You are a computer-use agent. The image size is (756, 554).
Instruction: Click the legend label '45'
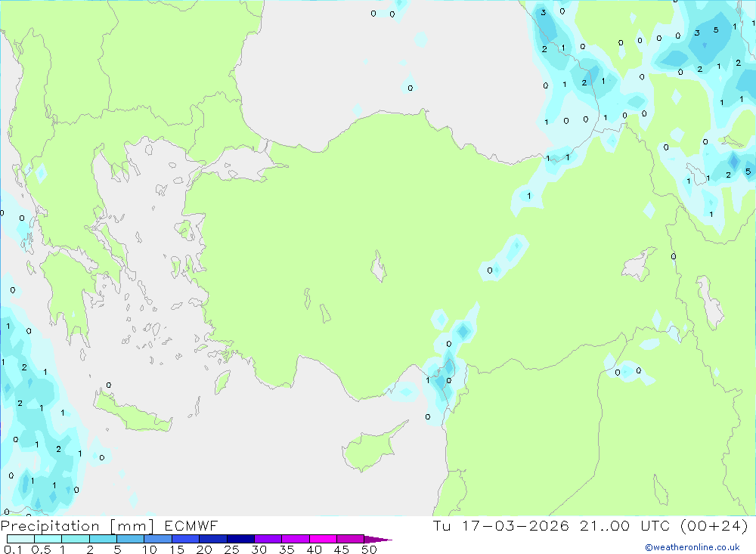pos(342,549)
